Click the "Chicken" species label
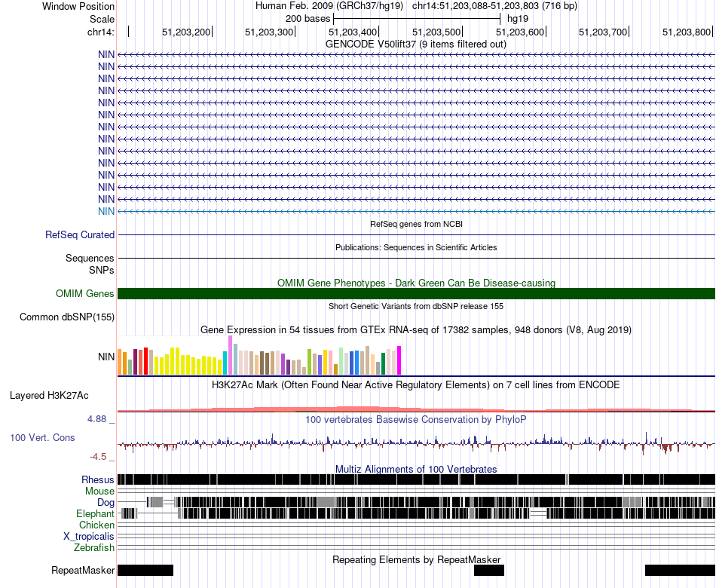This screenshot has height=588, width=716. point(96,525)
